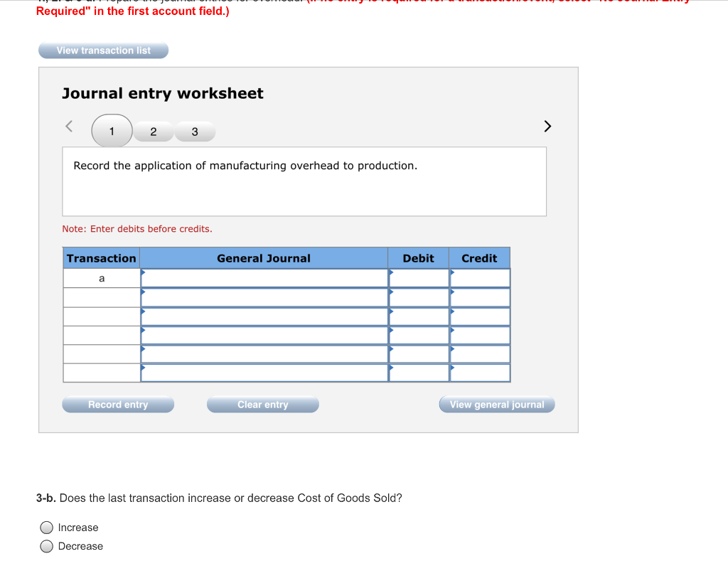Click the Credit column header
Viewport: 728px width, 561px height.
click(479, 258)
